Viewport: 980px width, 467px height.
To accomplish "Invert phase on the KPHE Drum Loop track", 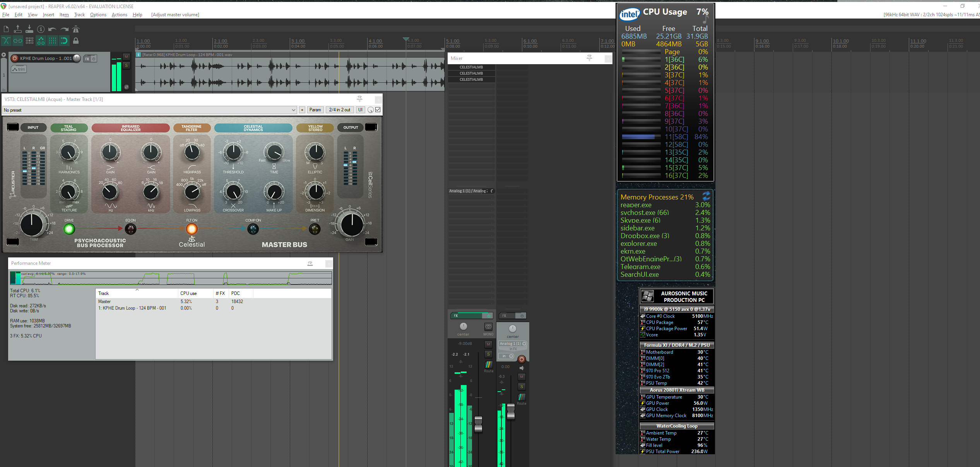I will coord(126,87).
